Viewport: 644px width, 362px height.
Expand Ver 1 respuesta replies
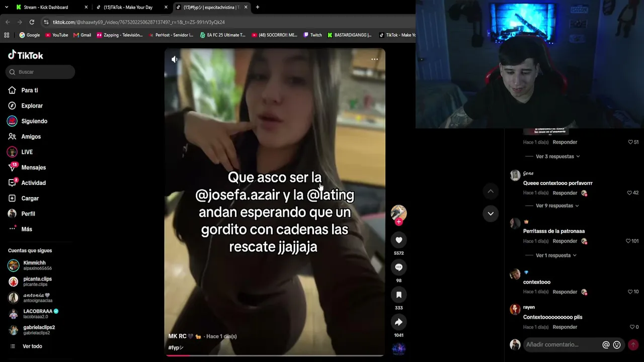(x=556, y=255)
